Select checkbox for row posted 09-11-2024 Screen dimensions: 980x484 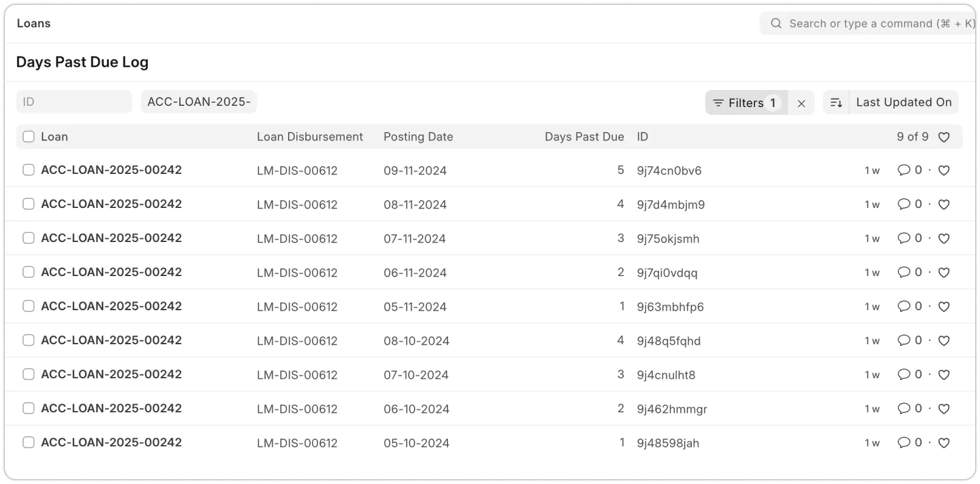tap(29, 170)
